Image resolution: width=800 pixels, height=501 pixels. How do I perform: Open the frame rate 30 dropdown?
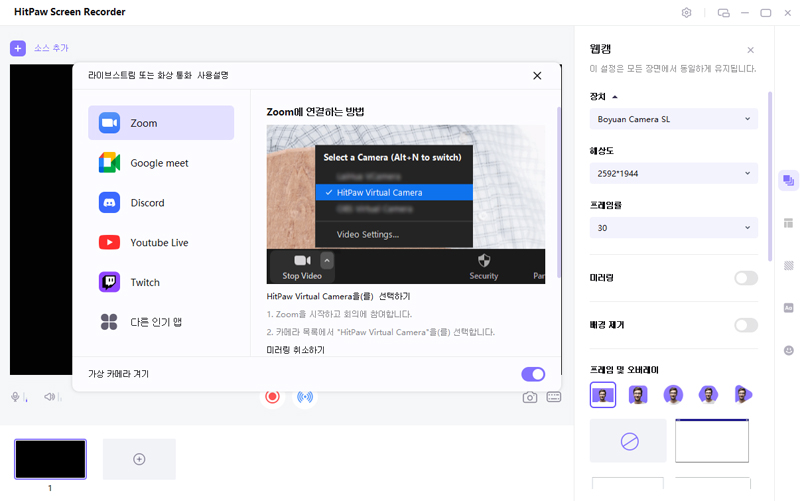[x=673, y=228]
